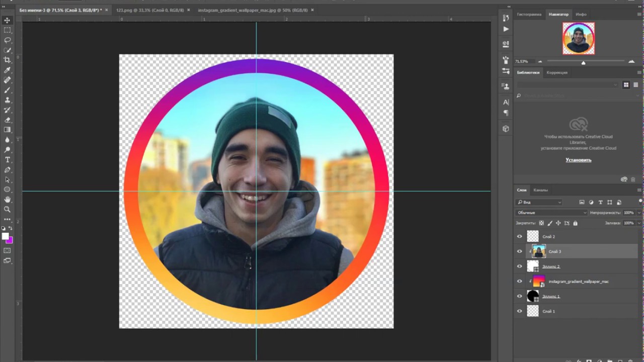
Task: Hide layer Эллипс 2
Action: (x=520, y=266)
